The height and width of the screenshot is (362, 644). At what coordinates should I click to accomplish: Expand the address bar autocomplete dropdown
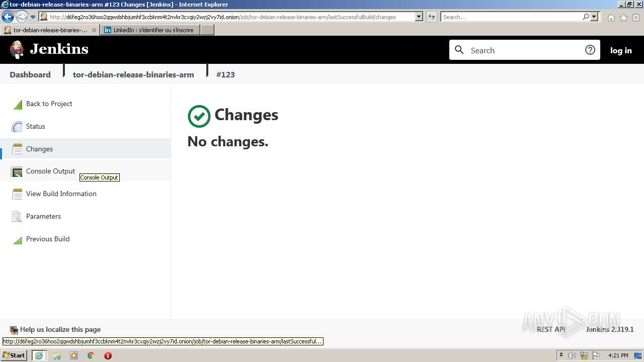(419, 17)
